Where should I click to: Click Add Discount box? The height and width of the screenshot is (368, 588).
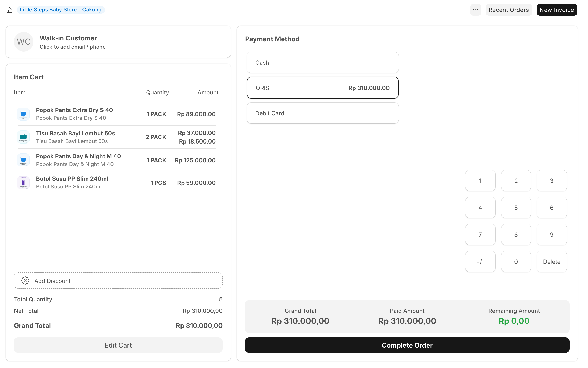coord(118,281)
